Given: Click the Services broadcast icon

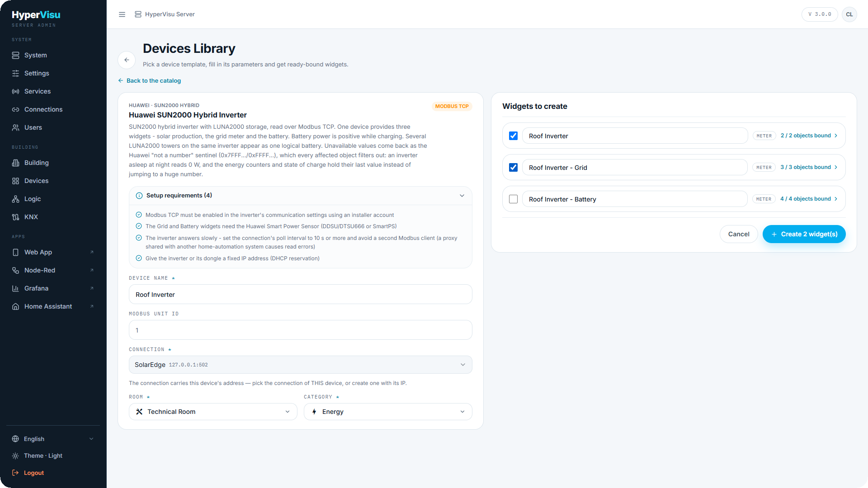Looking at the screenshot, I should click(15, 91).
